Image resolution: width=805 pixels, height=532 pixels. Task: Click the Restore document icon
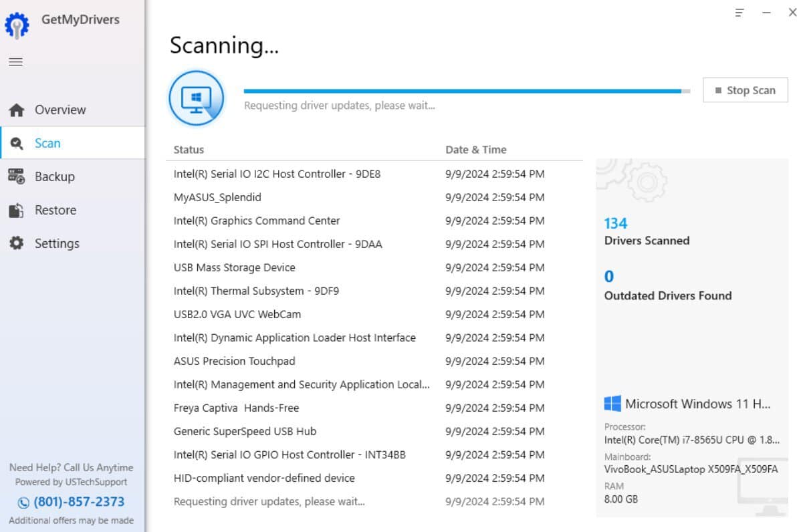tap(17, 211)
